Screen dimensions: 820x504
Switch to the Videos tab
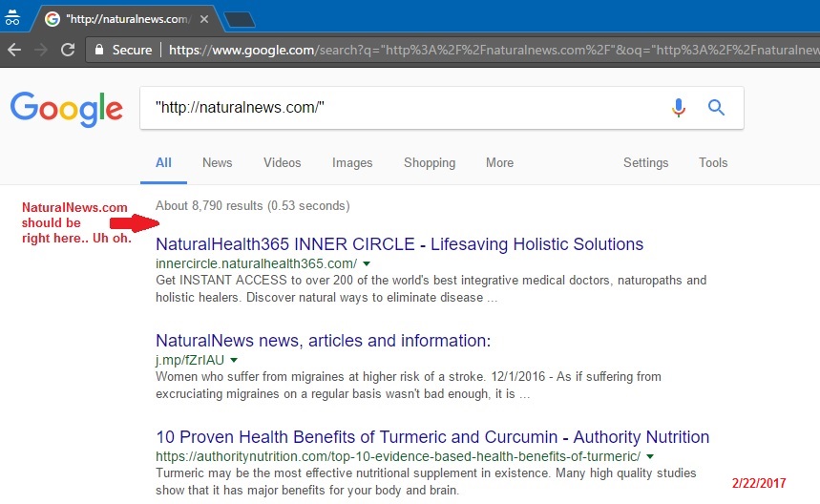(x=282, y=162)
